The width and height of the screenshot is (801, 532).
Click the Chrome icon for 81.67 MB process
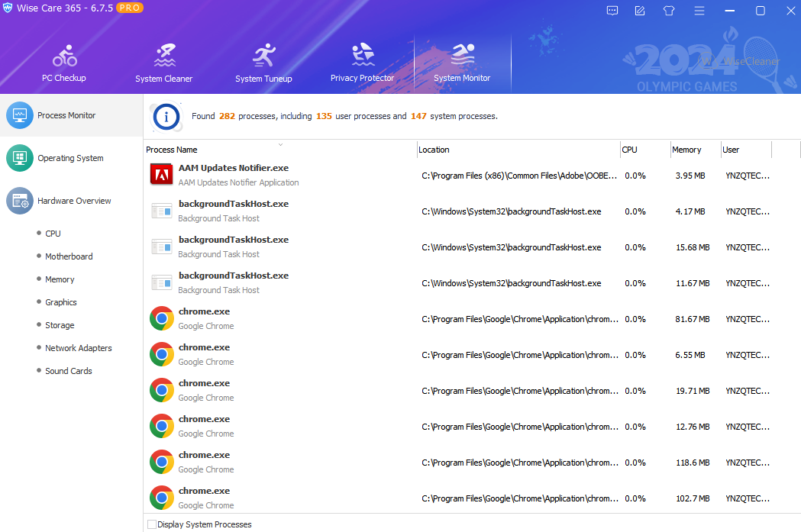pyautogui.click(x=161, y=318)
